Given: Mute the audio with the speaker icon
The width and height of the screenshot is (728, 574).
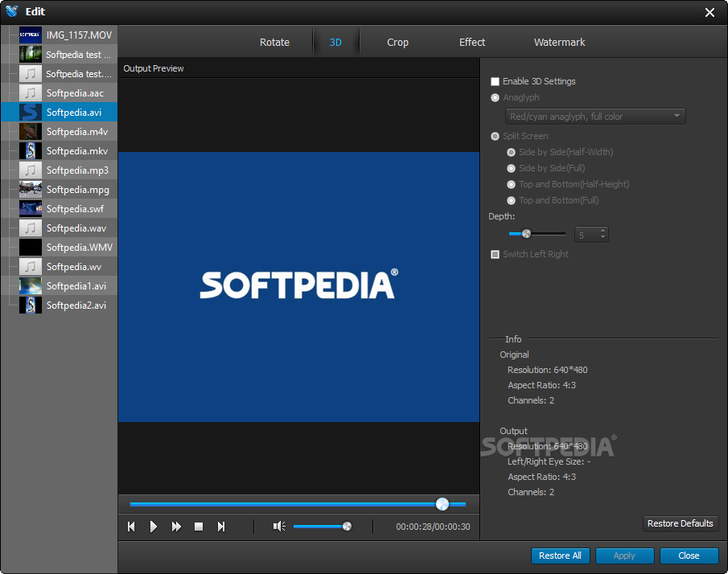Looking at the screenshot, I should (279, 527).
